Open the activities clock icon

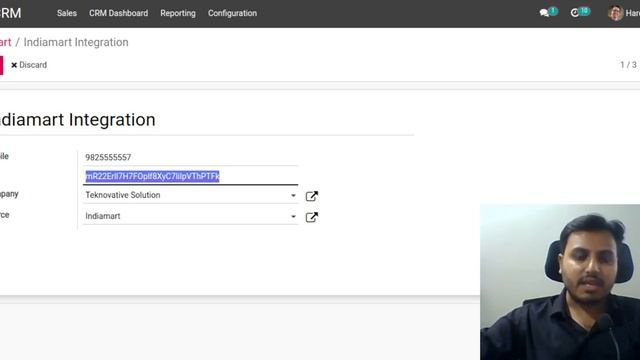tap(575, 13)
